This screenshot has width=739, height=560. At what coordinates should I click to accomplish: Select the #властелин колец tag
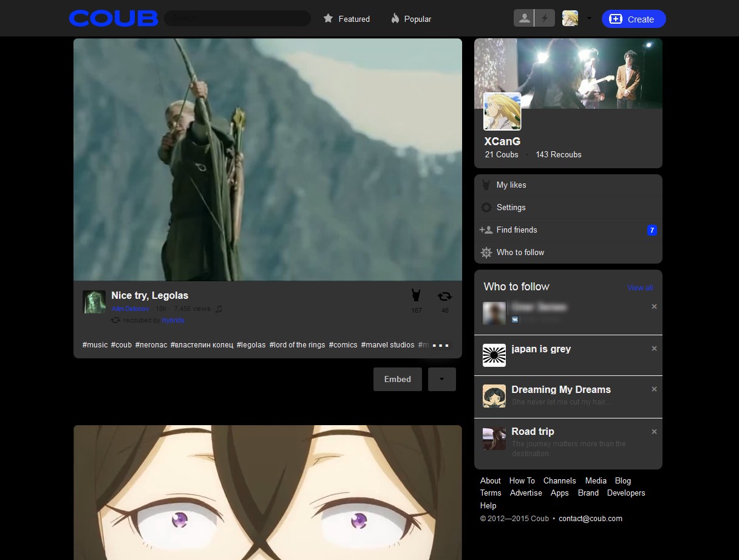pos(202,344)
